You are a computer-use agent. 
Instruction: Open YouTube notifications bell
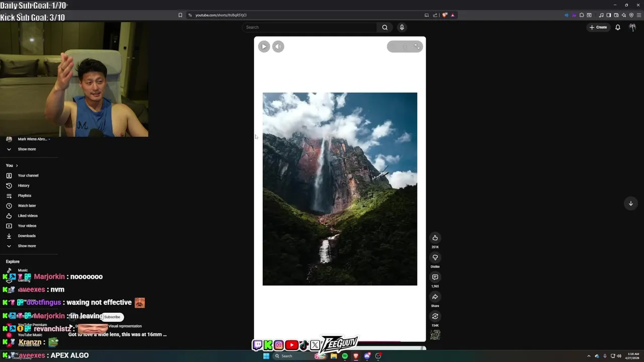[618, 27]
